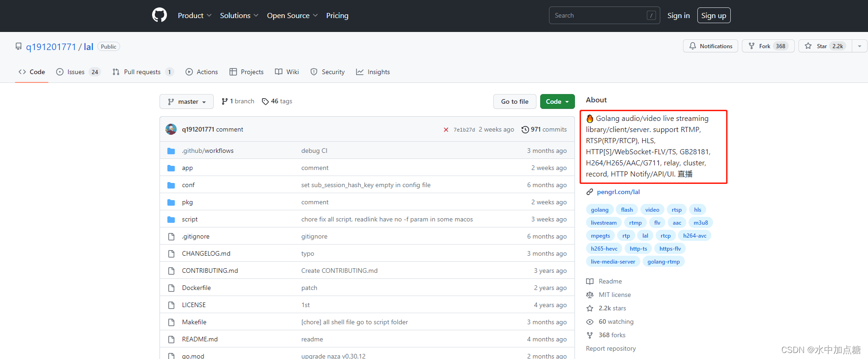Click the tag icon beside 46 tags

[x=265, y=101]
